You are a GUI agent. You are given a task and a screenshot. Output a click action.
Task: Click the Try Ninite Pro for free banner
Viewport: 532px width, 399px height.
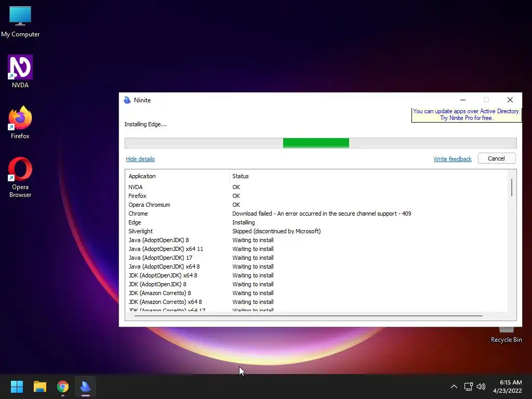(467, 115)
